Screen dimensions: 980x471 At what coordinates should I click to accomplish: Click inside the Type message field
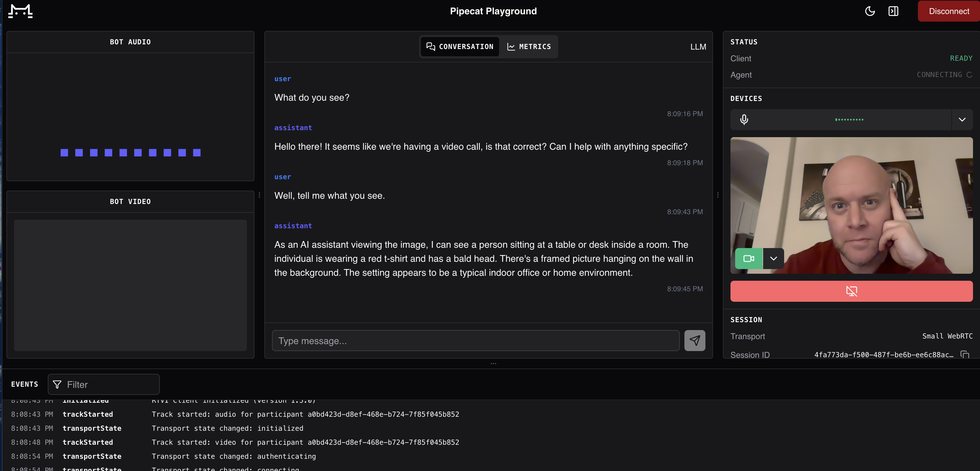pos(475,340)
